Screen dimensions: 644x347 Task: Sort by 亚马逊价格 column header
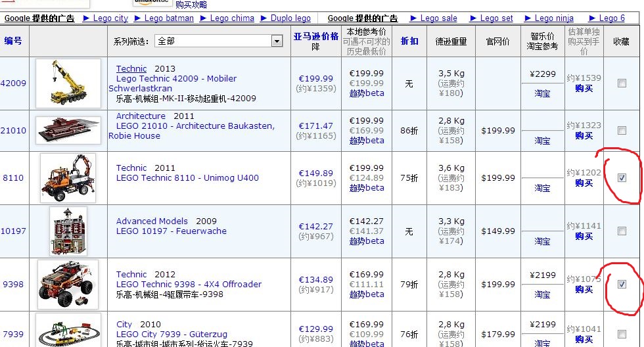click(x=316, y=36)
